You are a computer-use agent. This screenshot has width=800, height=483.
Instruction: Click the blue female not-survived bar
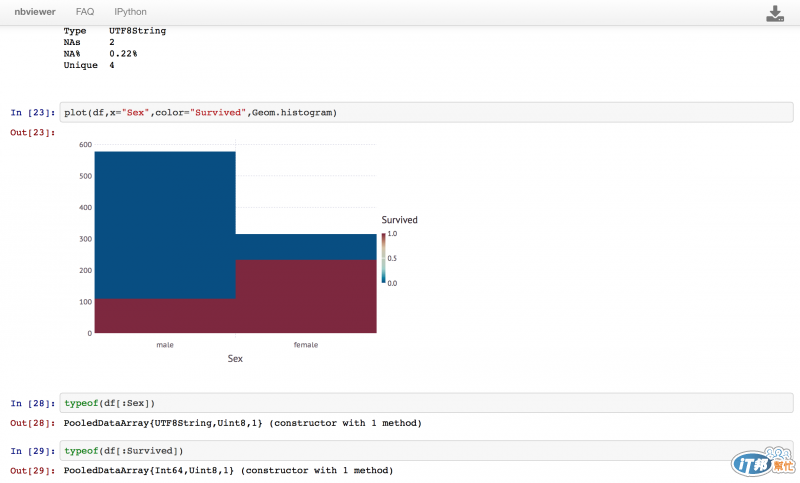306,247
